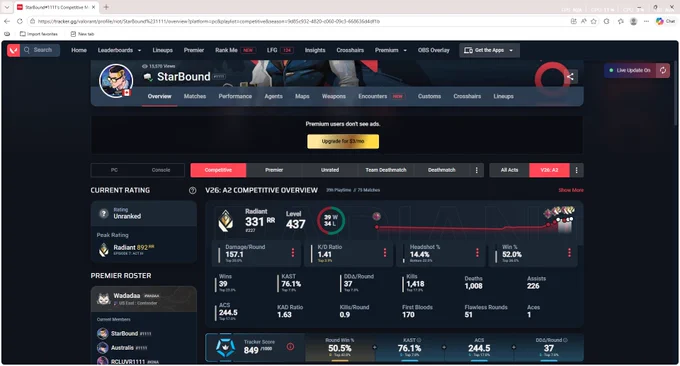
Task: Click the refresh icon beside Live Update On
Action: tap(663, 70)
